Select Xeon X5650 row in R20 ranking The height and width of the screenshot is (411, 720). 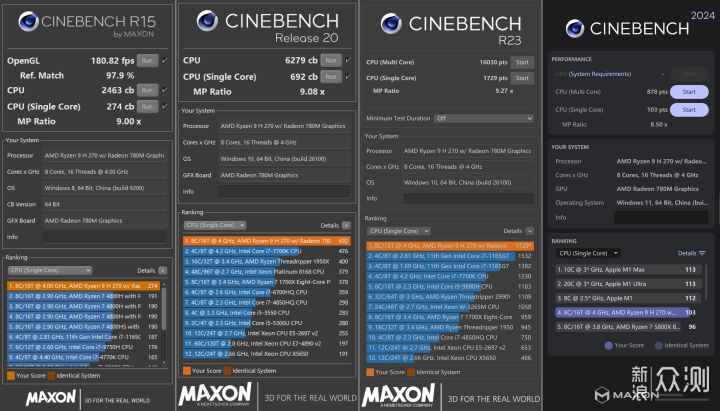(x=267, y=354)
